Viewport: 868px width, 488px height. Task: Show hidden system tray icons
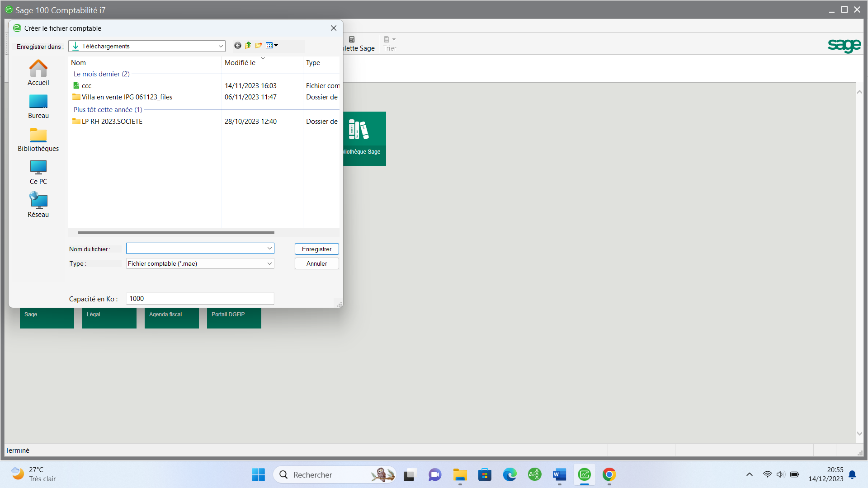750,474
